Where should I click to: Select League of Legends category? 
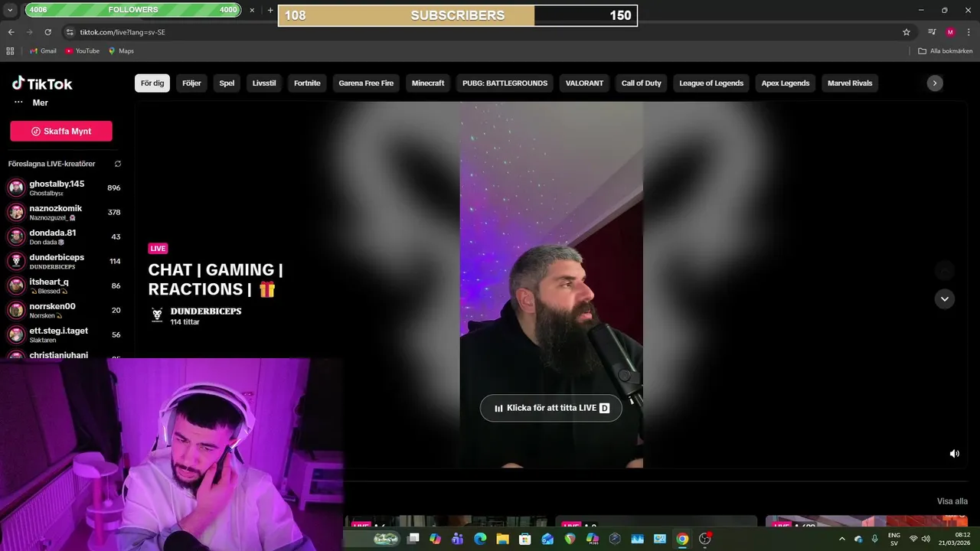point(711,83)
